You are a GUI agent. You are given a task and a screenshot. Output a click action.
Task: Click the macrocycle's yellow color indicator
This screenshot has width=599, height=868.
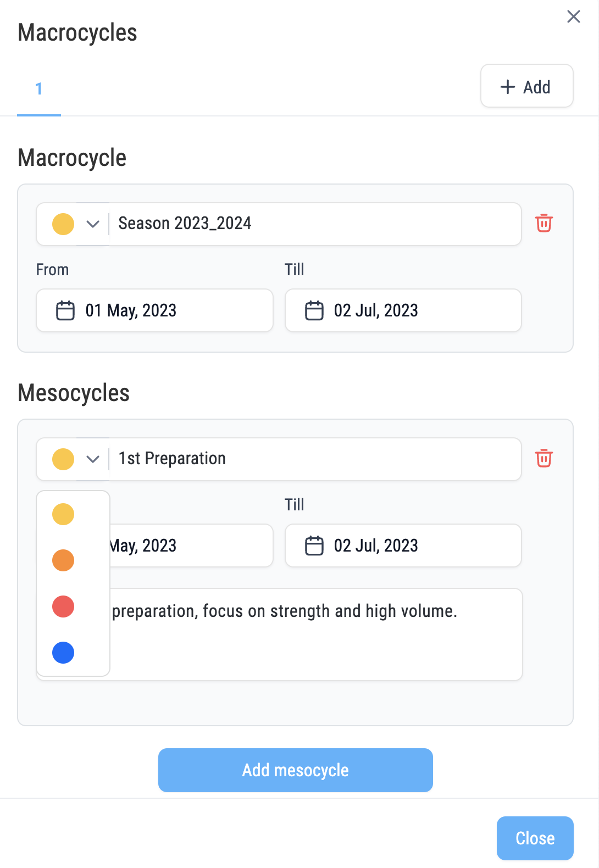(63, 224)
